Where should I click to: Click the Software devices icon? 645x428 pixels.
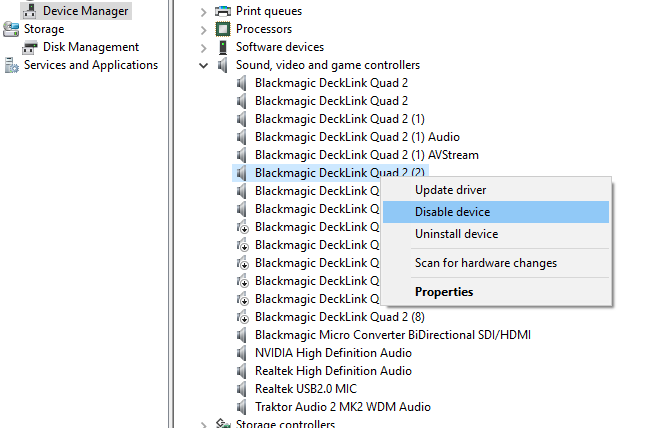point(223,47)
